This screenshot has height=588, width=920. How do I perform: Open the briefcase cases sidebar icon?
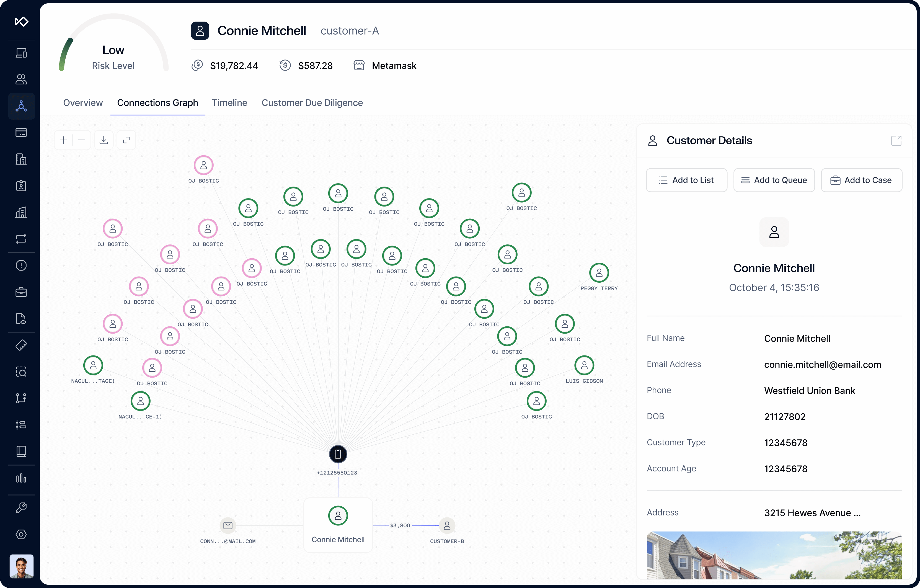click(x=21, y=292)
